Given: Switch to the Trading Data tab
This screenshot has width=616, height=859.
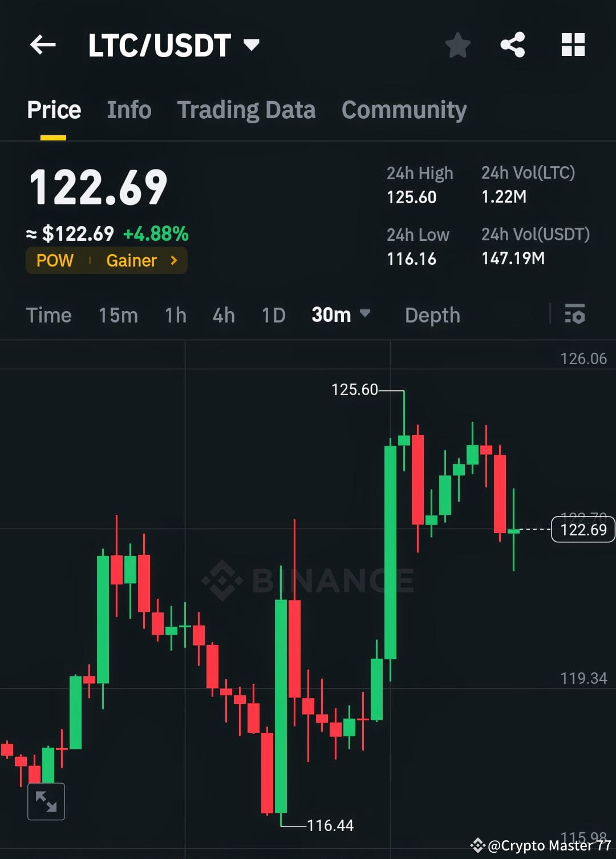Looking at the screenshot, I should [x=246, y=110].
